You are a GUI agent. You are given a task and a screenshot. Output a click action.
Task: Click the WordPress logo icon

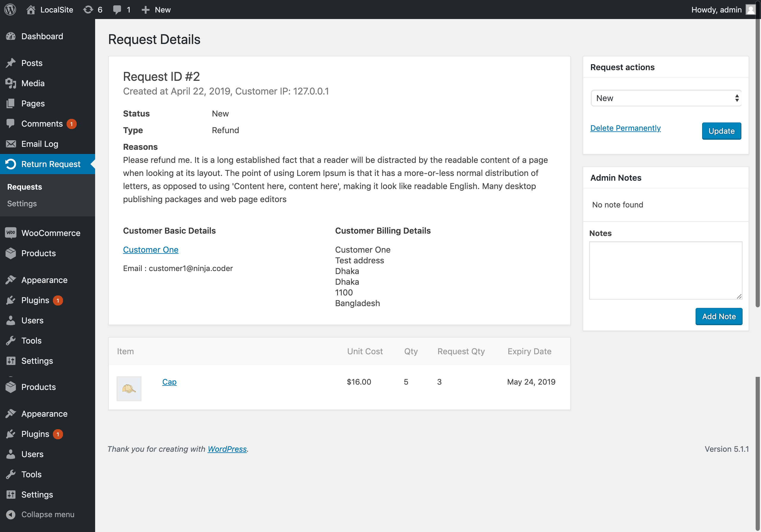10,9
